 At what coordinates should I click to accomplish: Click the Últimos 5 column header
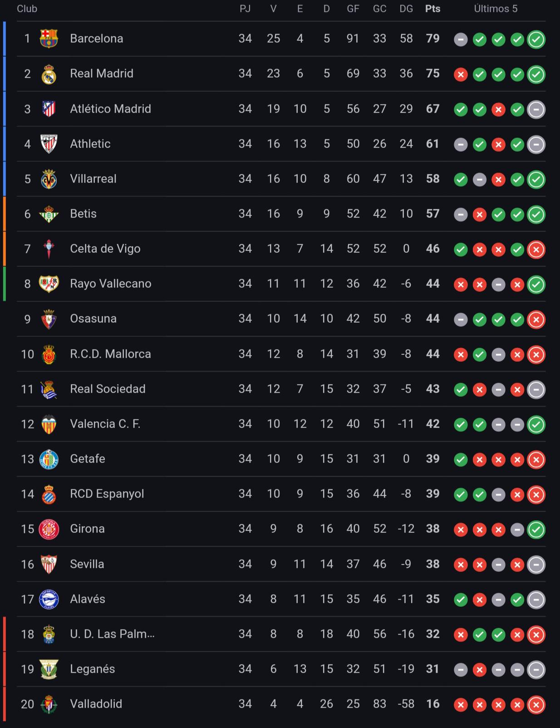[x=496, y=9]
